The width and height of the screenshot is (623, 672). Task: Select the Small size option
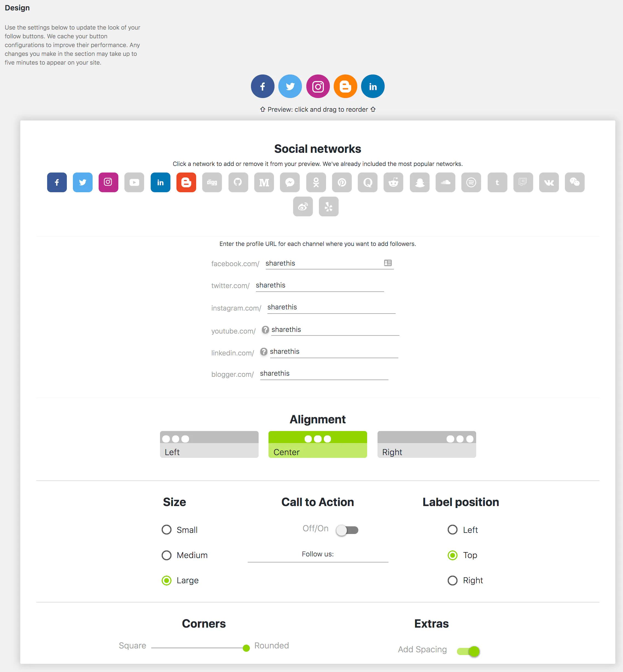coord(167,530)
